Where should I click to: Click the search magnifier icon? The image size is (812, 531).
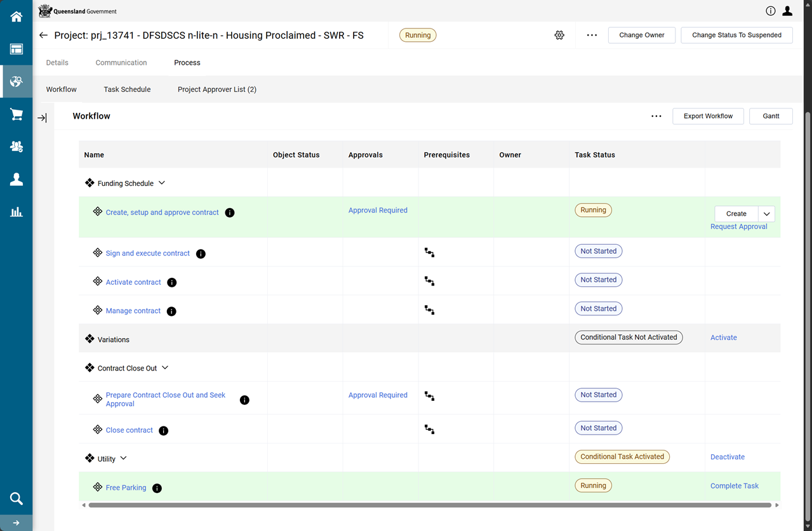[17, 499]
